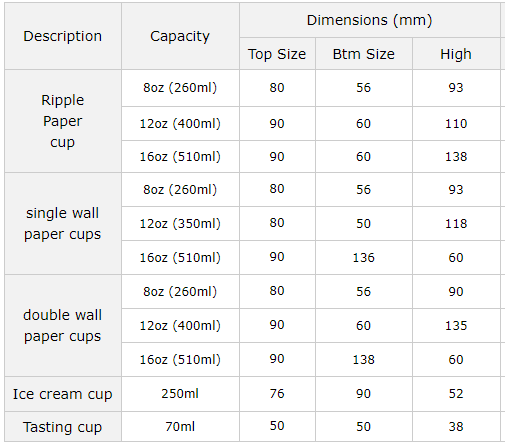
Task: Click the Description column header
Action: coord(63,36)
